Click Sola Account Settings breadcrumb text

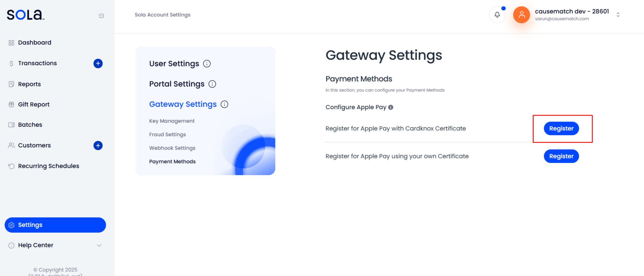tap(163, 15)
